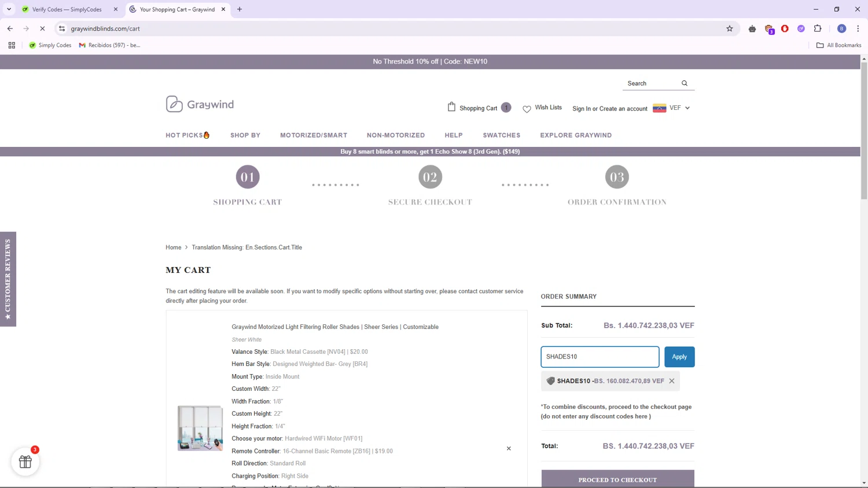Bookmark this page with star icon
The height and width of the screenshot is (488, 868).
pyautogui.click(x=730, y=28)
